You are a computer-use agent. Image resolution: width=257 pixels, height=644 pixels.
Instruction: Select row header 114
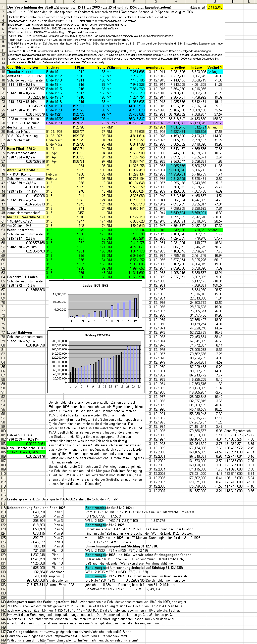click(x=3, y=491)
